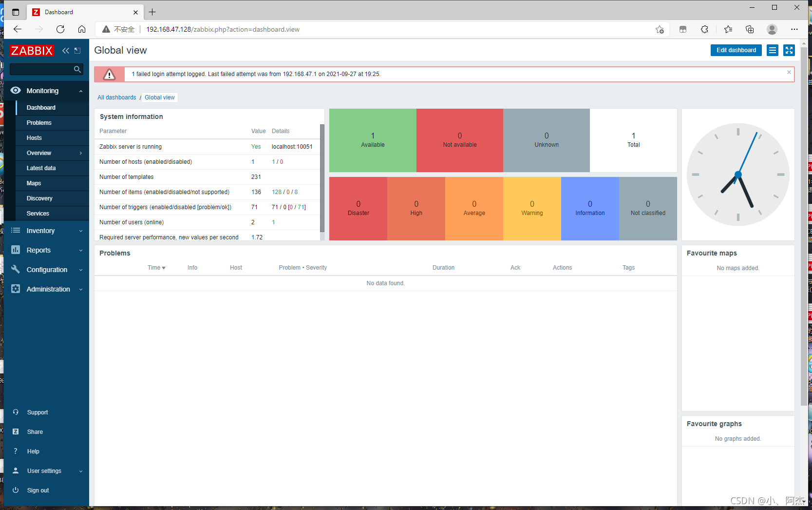
Task: Collapse the Monitoring menu section
Action: coord(81,91)
